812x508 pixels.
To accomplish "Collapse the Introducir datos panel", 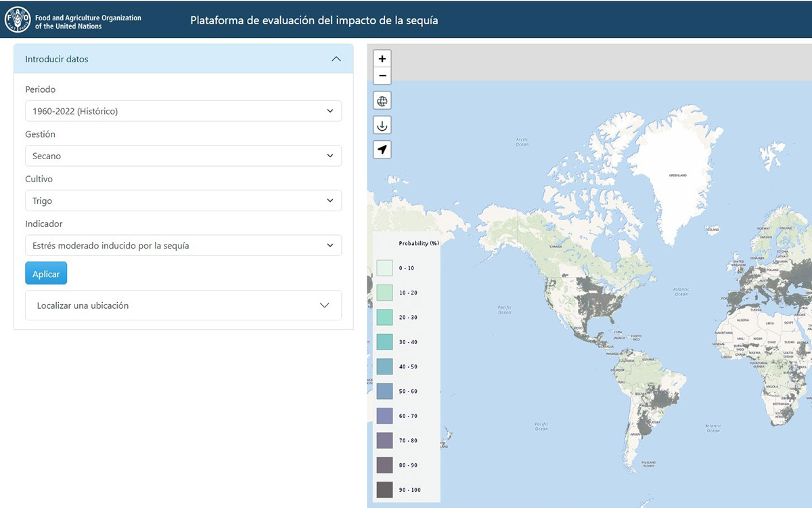I will coord(336,59).
